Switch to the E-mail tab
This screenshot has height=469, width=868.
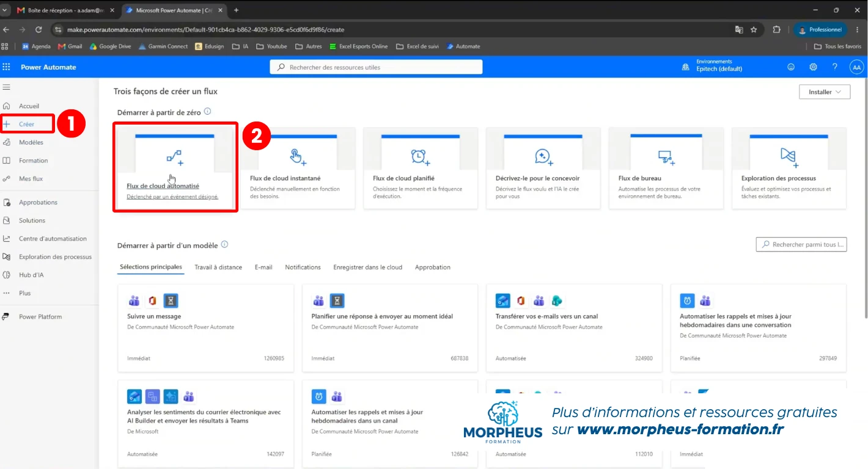click(x=263, y=267)
